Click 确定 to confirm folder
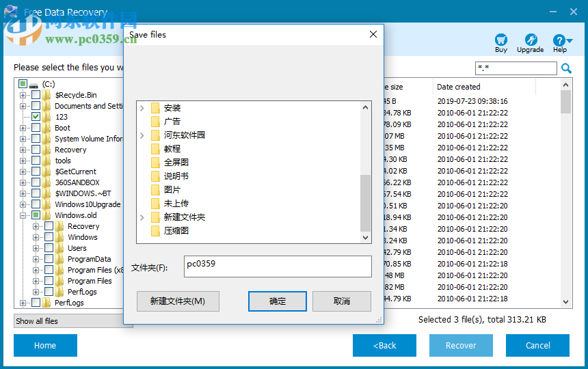Screen dimensions: 588x369 277,301
